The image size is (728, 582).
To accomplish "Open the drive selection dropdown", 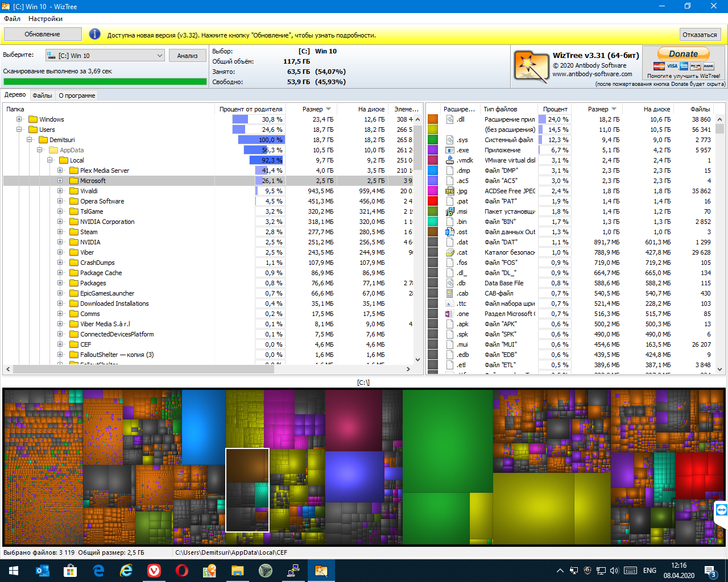I will [159, 56].
